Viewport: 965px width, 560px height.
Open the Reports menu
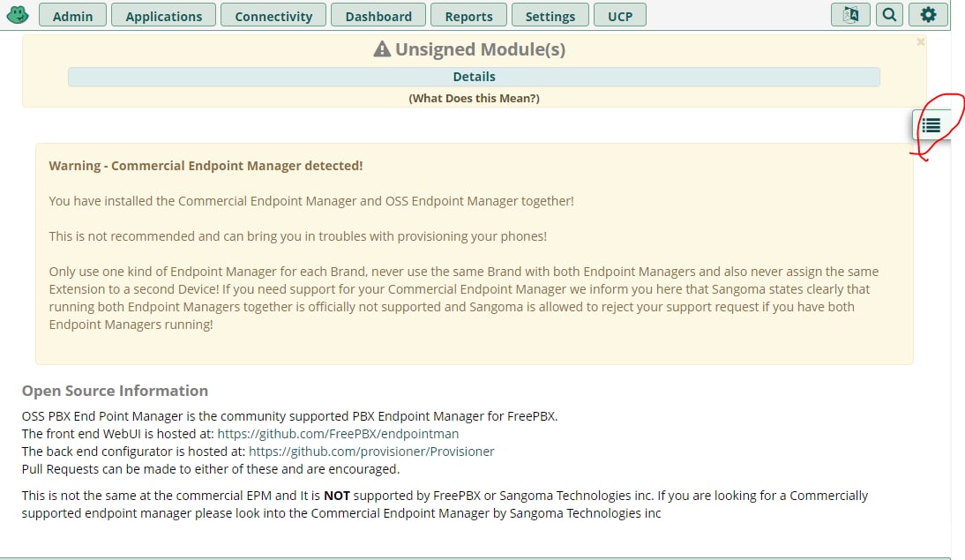[x=469, y=15]
